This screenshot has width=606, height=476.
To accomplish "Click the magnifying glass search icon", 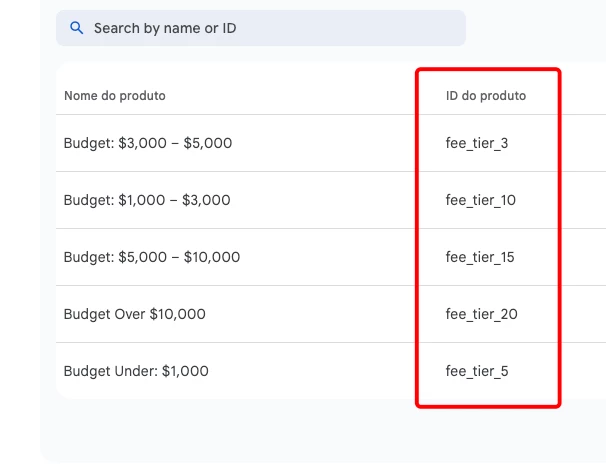I will pyautogui.click(x=76, y=28).
